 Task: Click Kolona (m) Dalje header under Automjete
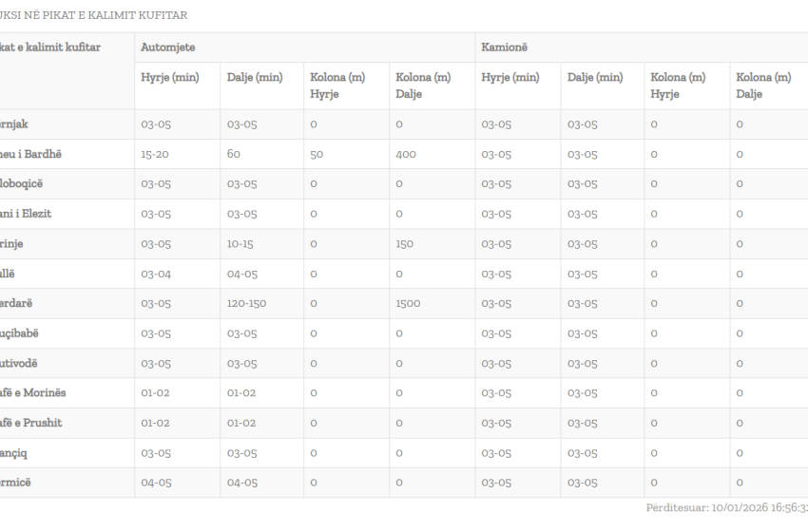pos(423,85)
